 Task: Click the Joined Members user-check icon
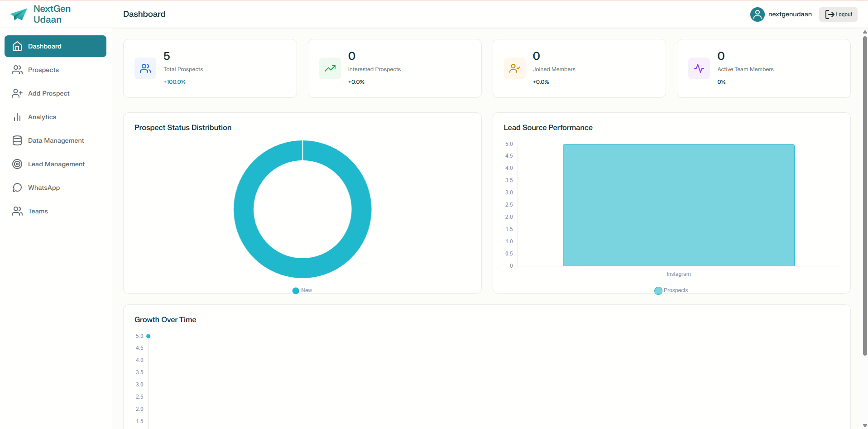tap(514, 68)
